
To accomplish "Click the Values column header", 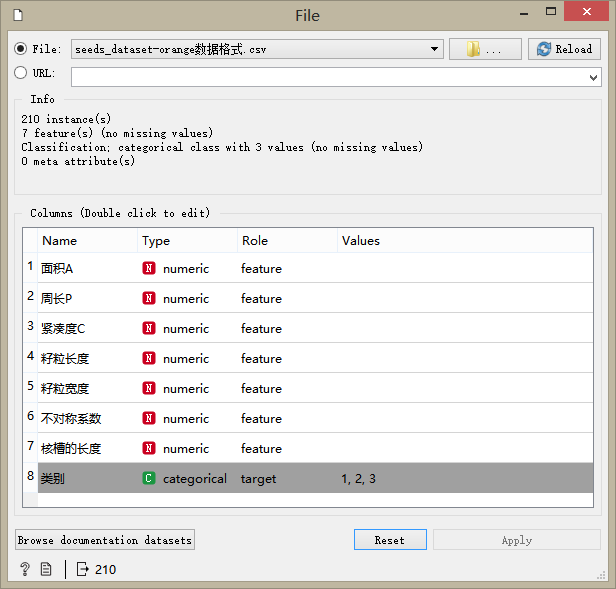I will [x=465, y=240].
